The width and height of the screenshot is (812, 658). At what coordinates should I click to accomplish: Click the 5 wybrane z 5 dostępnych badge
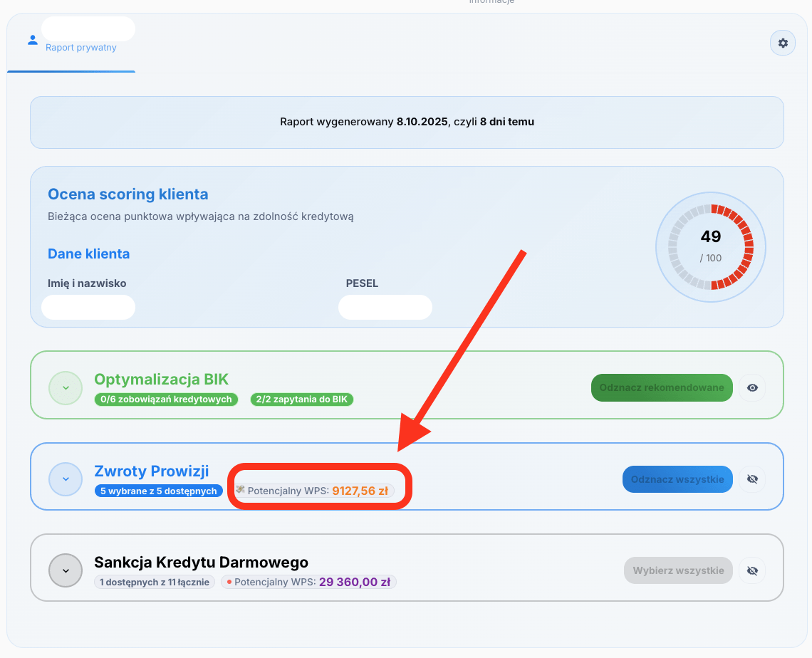[x=158, y=491]
